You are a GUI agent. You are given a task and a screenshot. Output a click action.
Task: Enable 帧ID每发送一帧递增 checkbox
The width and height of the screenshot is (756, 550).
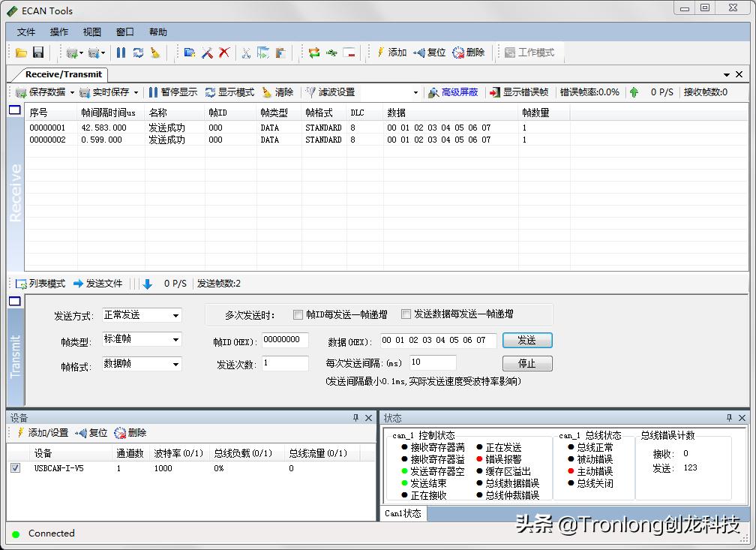[x=297, y=314]
